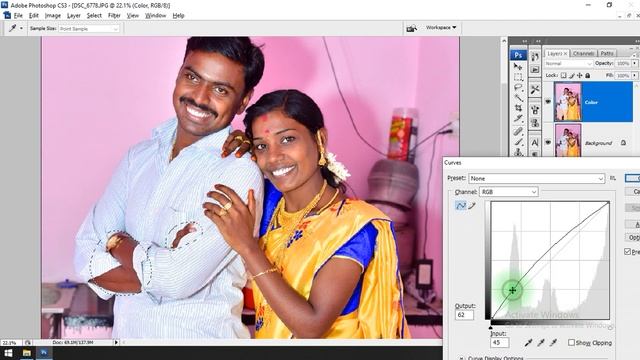Choose the pencil draw-curve tool
Image resolution: width=640 pixels, height=360 pixels.
tap(472, 206)
